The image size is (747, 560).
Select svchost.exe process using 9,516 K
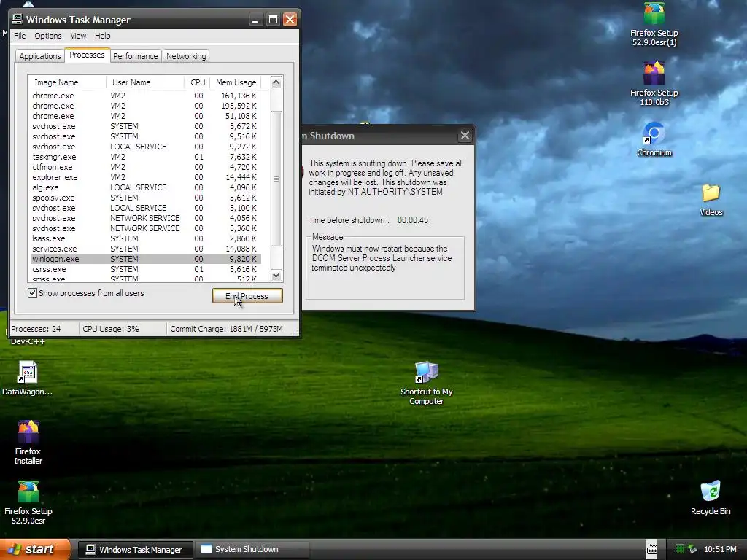coord(145,136)
